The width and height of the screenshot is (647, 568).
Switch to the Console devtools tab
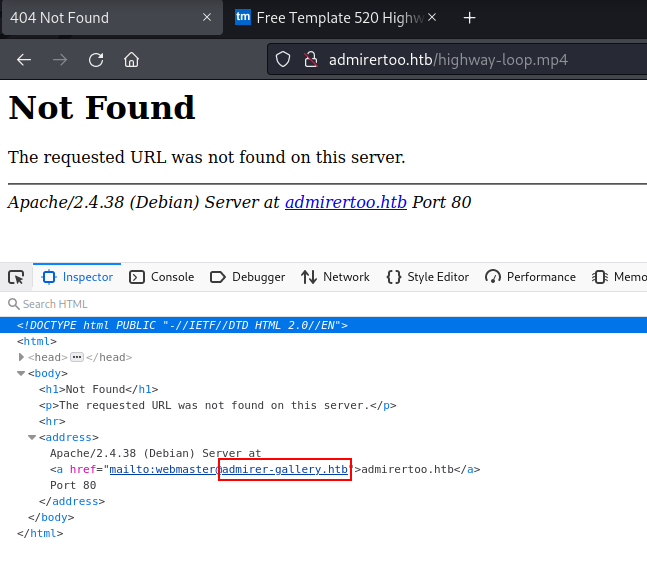pos(161,277)
